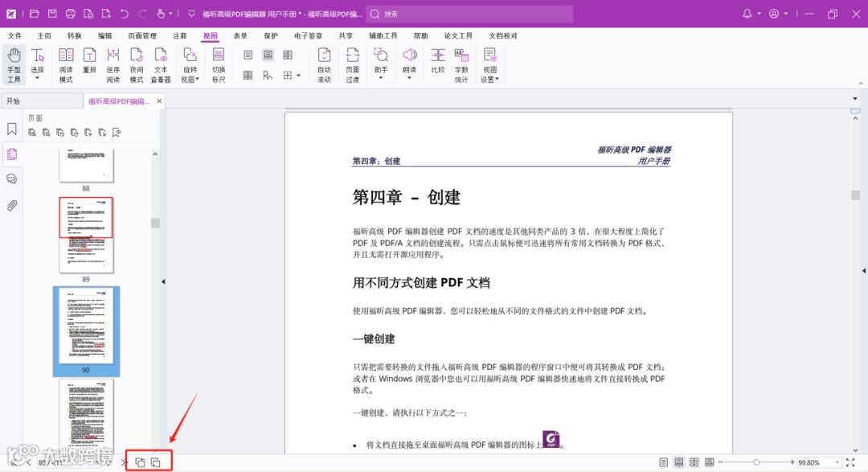This screenshot has width=868, height=472.
Task: Click the Open file icon in title bar
Action: pos(35,14)
